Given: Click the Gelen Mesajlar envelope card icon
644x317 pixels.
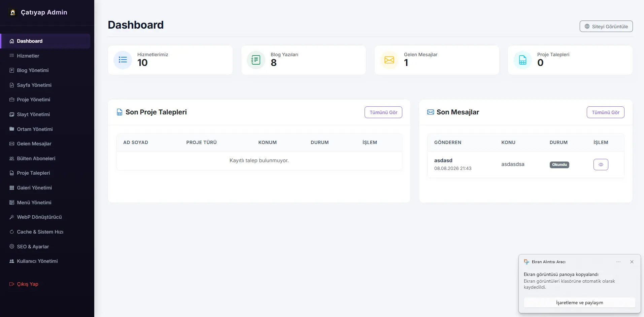Looking at the screenshot, I should pos(389,60).
